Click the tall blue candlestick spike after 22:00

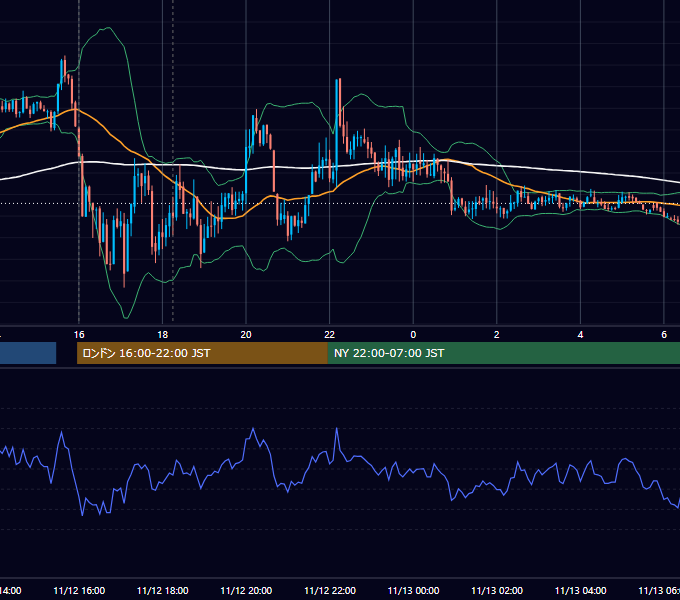(x=337, y=132)
